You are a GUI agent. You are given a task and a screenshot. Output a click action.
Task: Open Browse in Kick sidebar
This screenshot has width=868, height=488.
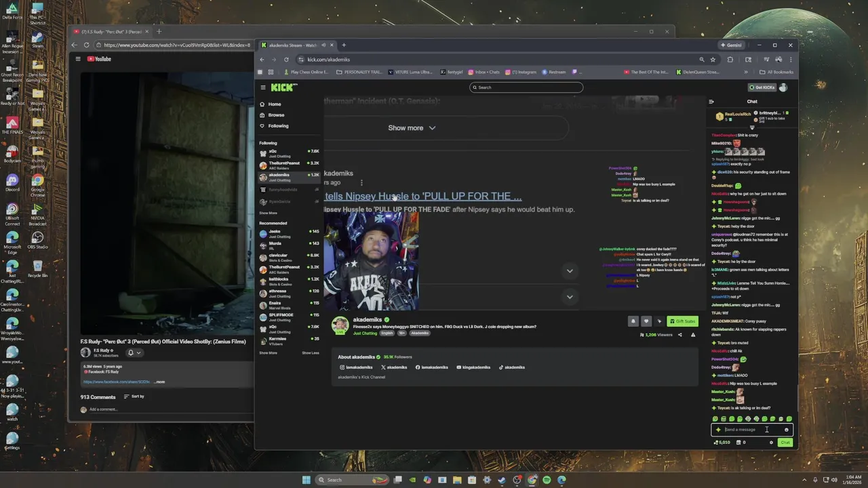pyautogui.click(x=272, y=115)
